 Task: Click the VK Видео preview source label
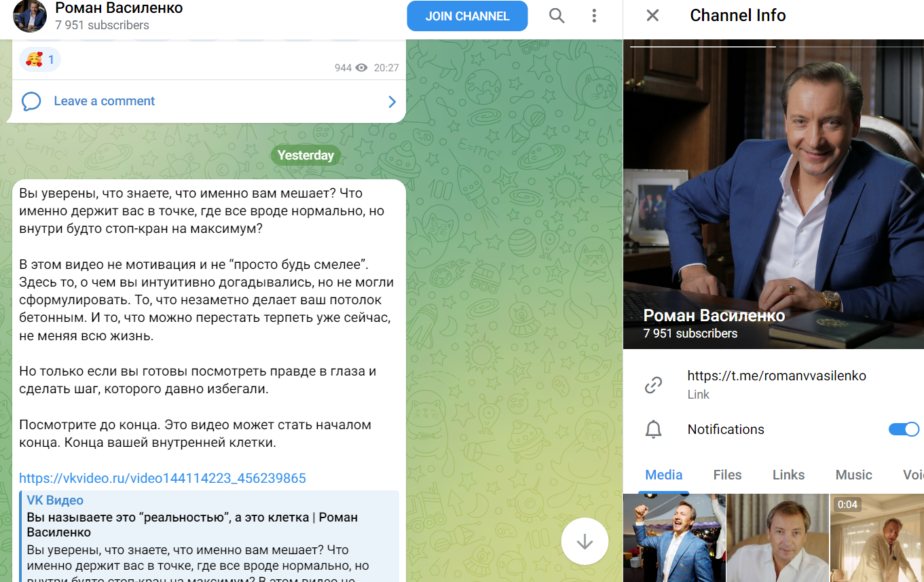click(x=55, y=501)
